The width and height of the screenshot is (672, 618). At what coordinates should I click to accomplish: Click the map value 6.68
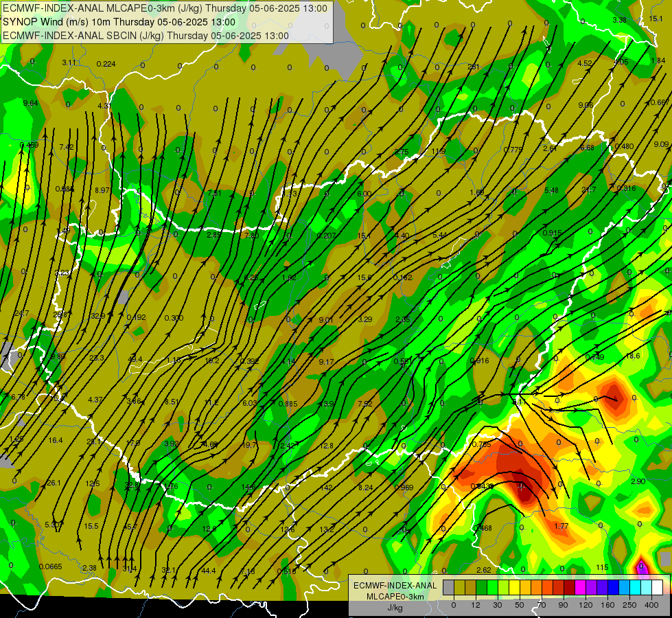pos(587,148)
